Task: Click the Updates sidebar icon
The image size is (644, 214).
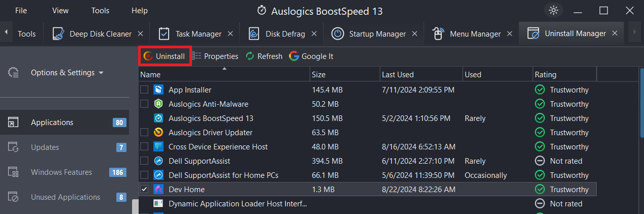Action: (13, 147)
